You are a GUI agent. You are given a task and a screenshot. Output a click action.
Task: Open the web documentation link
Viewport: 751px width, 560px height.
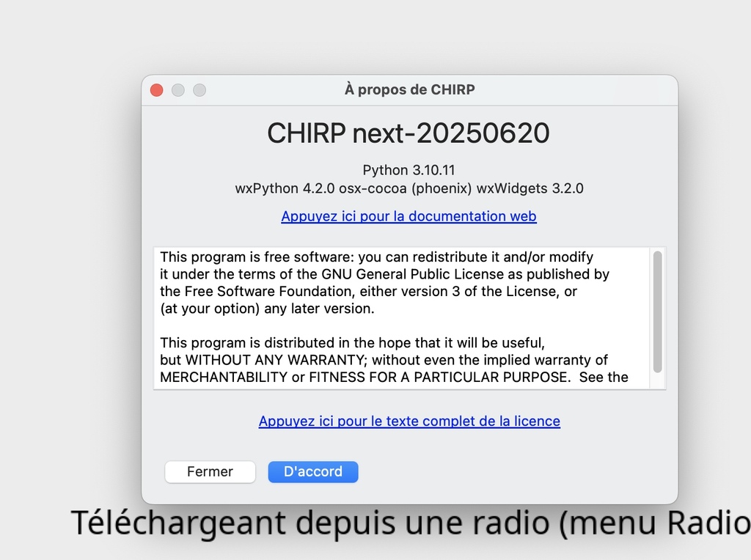tap(409, 216)
